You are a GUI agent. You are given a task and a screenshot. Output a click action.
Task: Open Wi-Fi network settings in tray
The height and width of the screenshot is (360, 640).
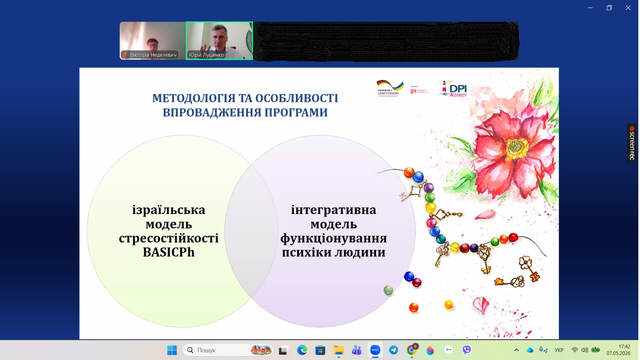[x=575, y=350]
